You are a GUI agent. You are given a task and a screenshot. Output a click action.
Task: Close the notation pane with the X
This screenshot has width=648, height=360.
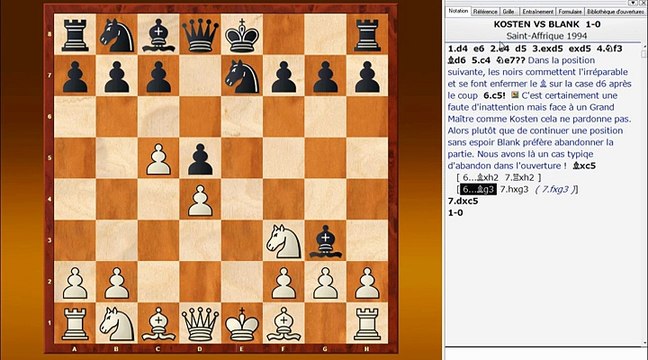click(x=643, y=2)
